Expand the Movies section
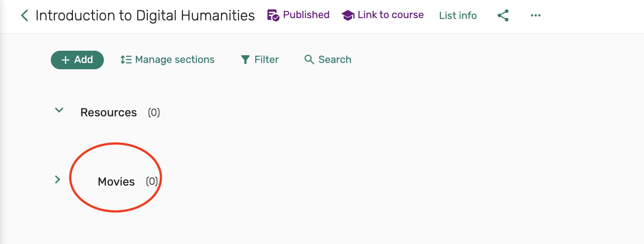This screenshot has height=244, width=644. tap(58, 180)
